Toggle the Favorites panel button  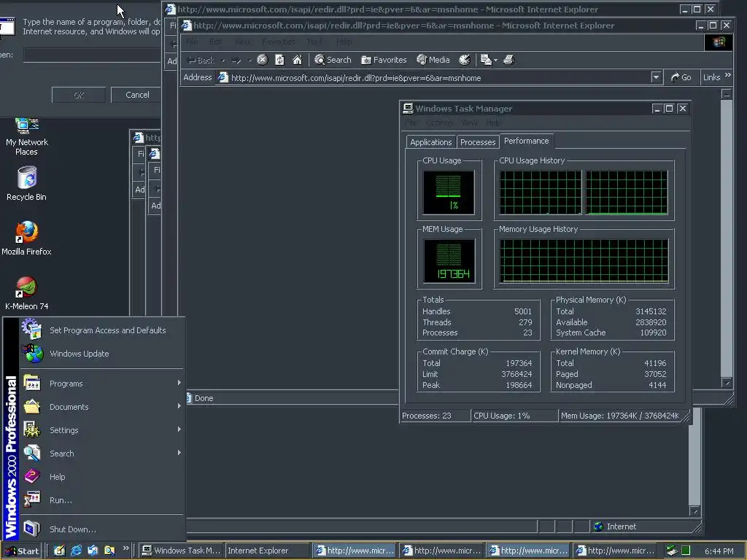coord(384,60)
